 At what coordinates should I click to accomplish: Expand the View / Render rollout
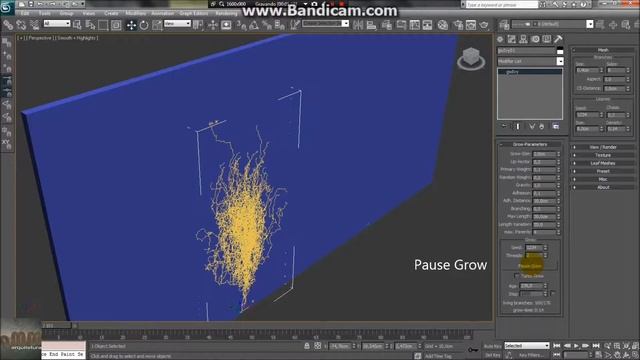[x=603, y=147]
